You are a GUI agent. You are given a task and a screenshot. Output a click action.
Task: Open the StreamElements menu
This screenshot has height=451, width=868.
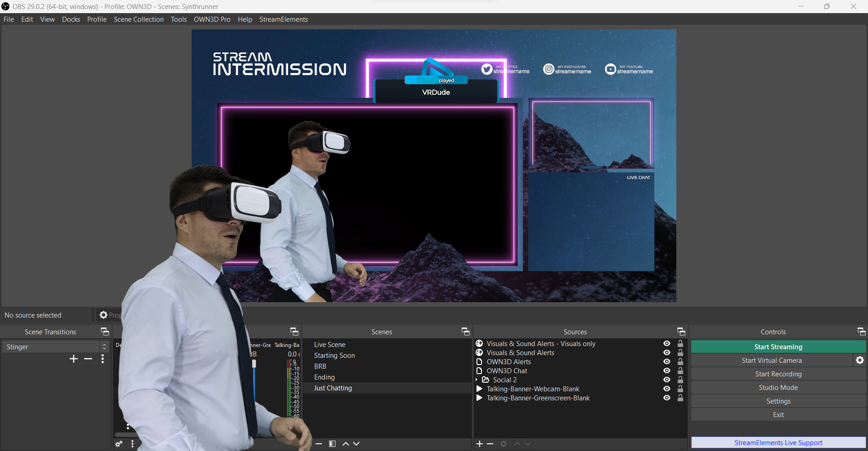283,19
